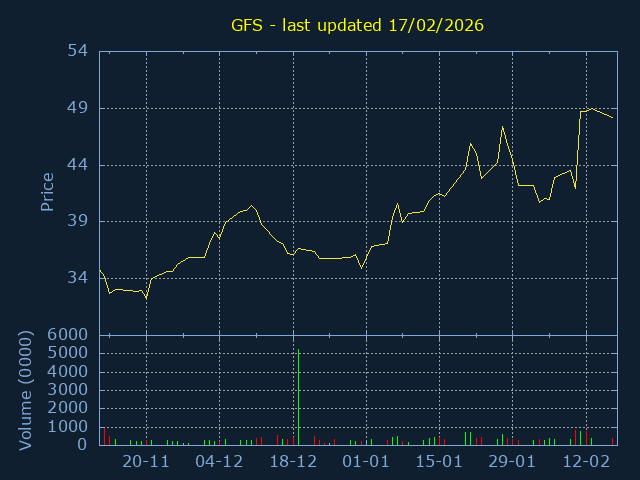Click the date label 20-11
This screenshot has height=480, width=640.
point(146,462)
